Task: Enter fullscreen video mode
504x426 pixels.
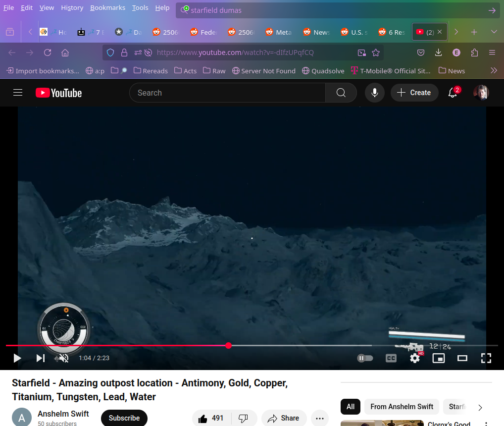Action: (x=486, y=358)
